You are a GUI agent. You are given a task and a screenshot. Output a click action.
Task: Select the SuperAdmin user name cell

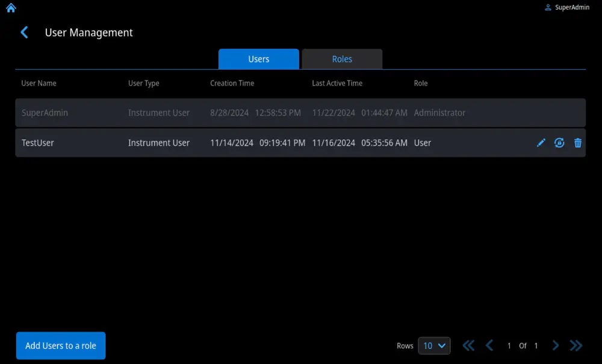click(x=45, y=113)
